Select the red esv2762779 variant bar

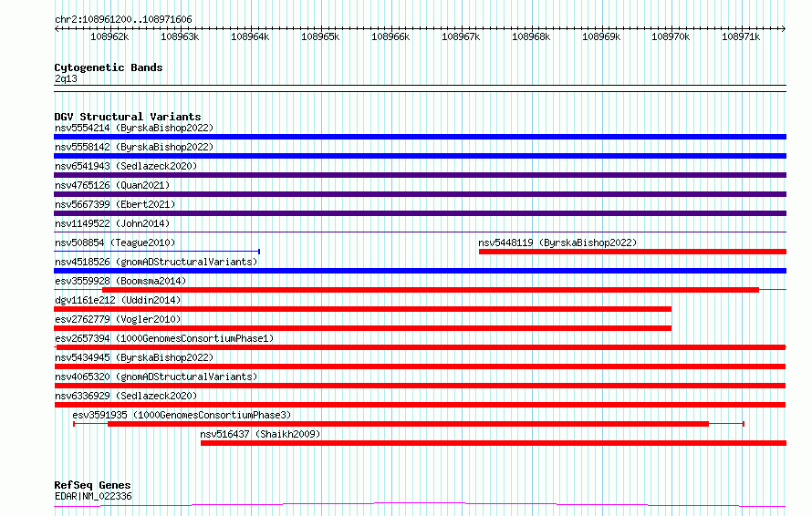(362, 328)
